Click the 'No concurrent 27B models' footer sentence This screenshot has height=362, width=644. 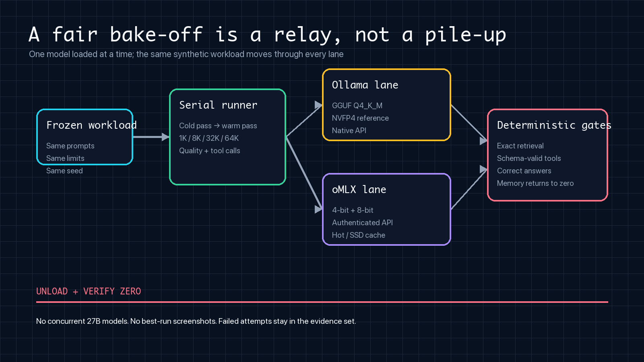click(x=83, y=321)
